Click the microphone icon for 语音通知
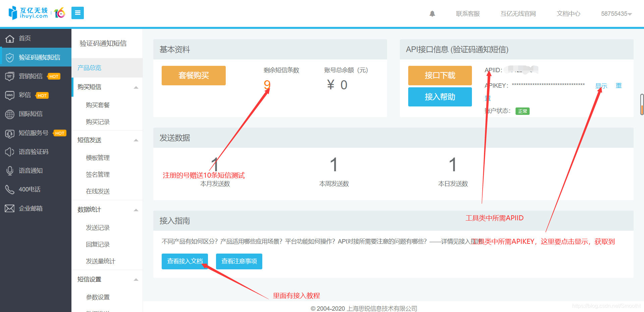 pos(10,171)
